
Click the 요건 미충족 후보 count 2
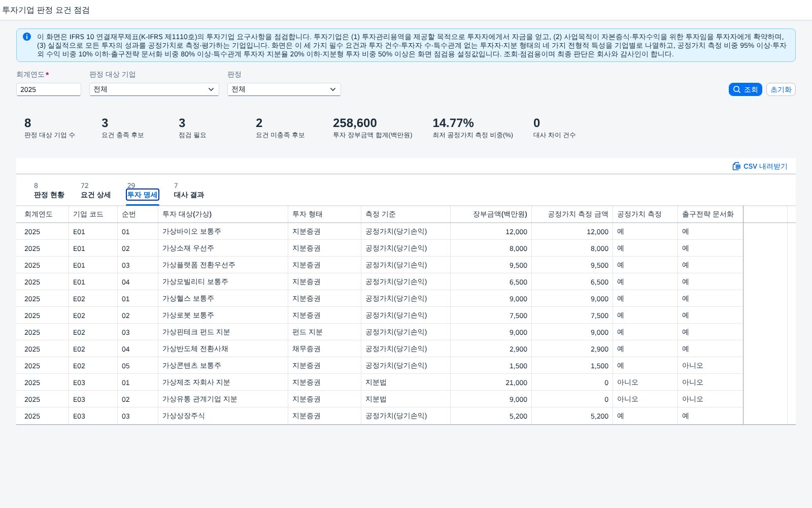(259, 123)
